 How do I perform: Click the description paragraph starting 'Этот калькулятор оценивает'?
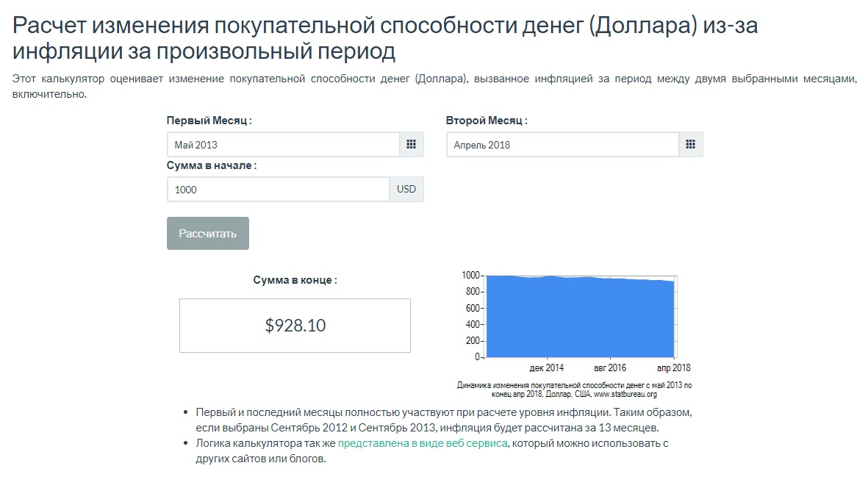(x=434, y=86)
